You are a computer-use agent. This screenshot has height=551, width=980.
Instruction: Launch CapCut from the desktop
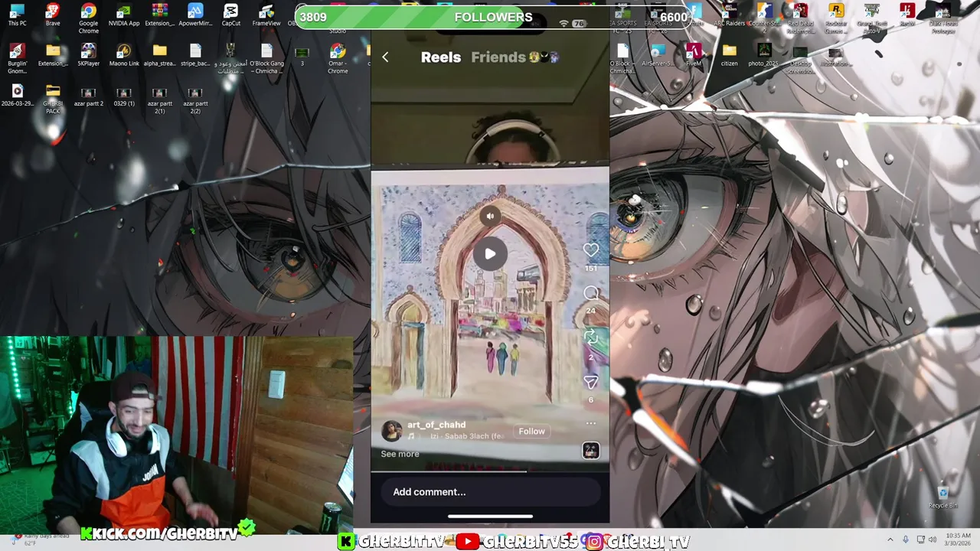coord(230,15)
